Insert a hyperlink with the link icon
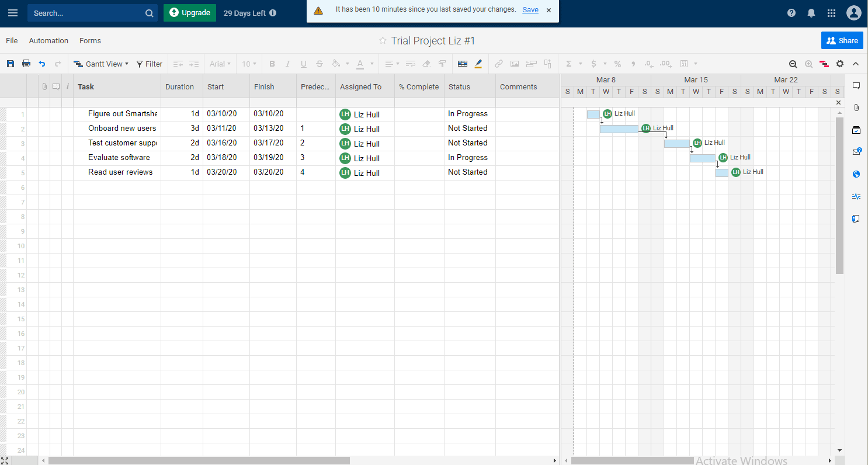 (x=499, y=64)
